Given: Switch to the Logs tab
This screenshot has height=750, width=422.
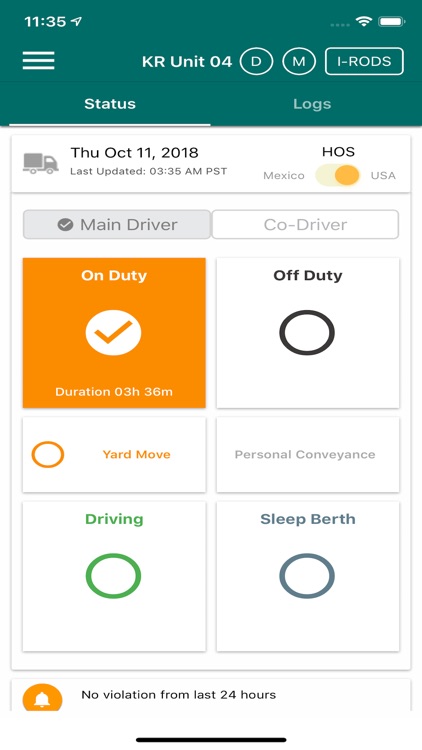Looking at the screenshot, I should (312, 104).
